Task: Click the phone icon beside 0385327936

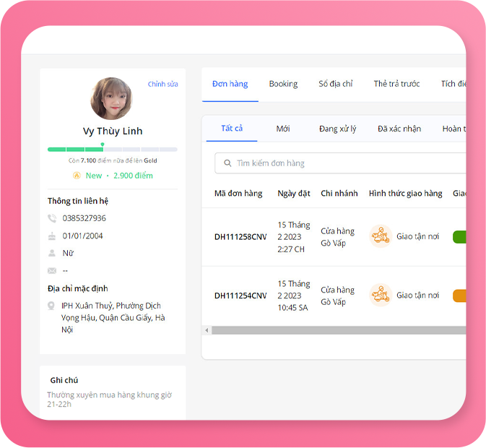Action: [52, 218]
